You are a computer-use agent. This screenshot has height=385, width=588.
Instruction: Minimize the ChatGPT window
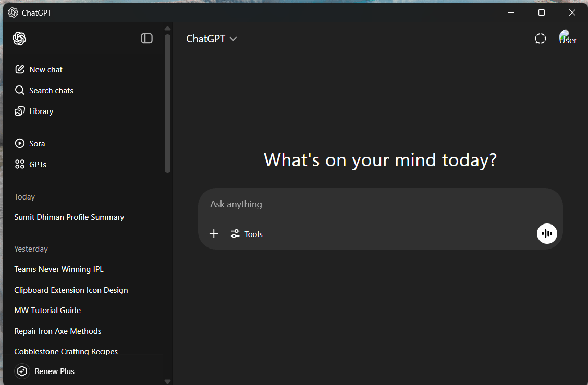(x=511, y=13)
